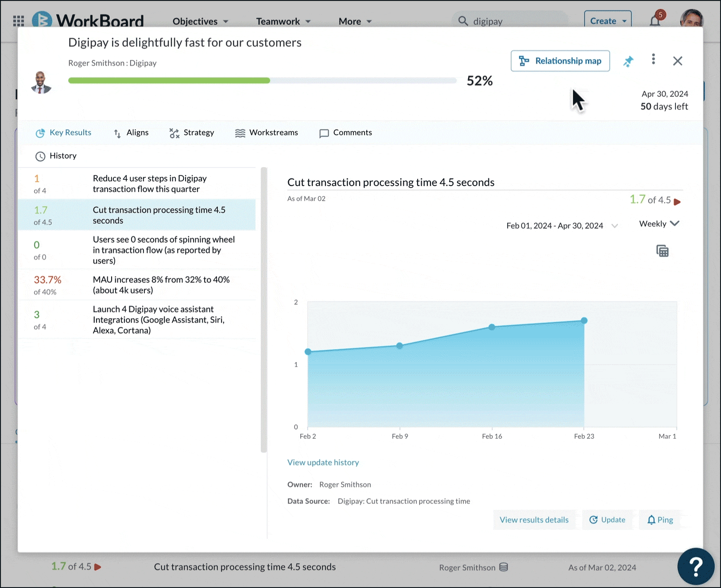Click the red flag beside 1.7 of 4.5
This screenshot has height=588, width=721.
(x=677, y=202)
